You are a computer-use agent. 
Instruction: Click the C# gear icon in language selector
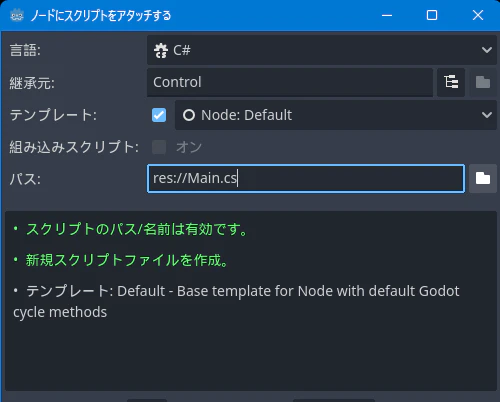[x=161, y=50]
